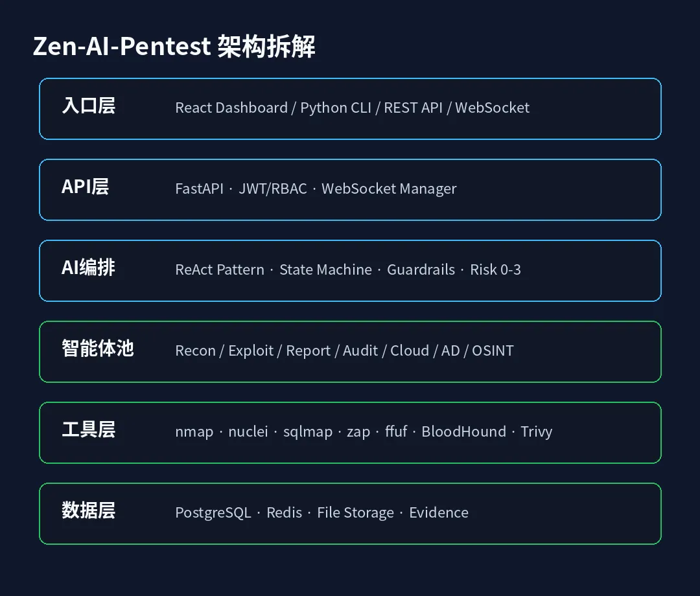Click the ReAct Pattern · State Machine text
The height and width of the screenshot is (596, 700).
point(274,270)
